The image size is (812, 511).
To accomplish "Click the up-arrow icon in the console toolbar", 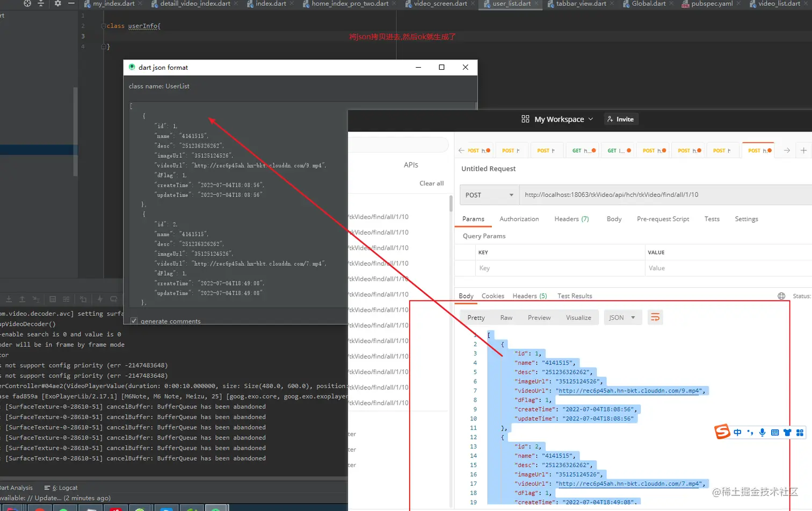I will (22, 299).
